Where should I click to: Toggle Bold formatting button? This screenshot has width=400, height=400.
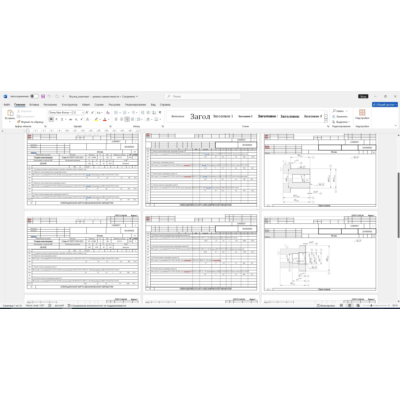click(x=51, y=119)
